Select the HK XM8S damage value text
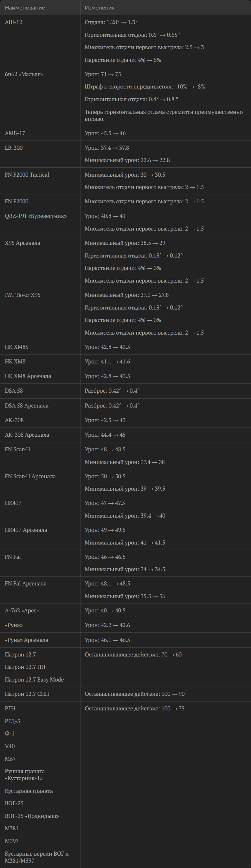The image size is (251, 868). point(107,347)
